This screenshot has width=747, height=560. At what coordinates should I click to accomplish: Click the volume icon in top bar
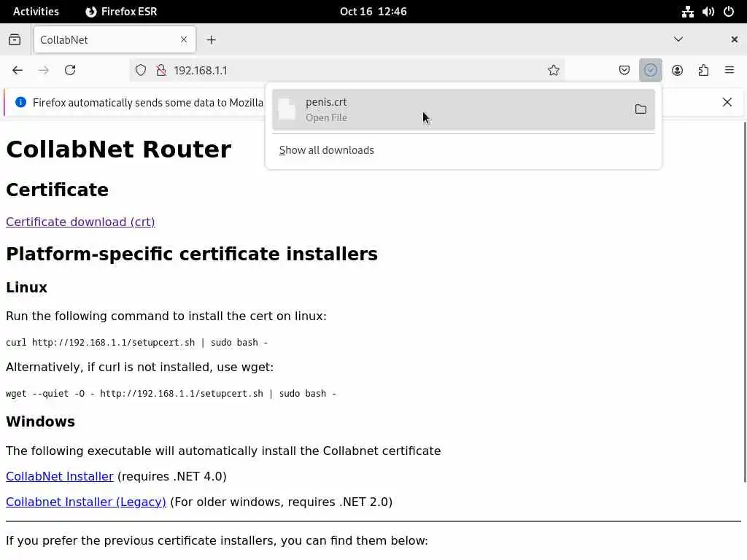tap(708, 12)
